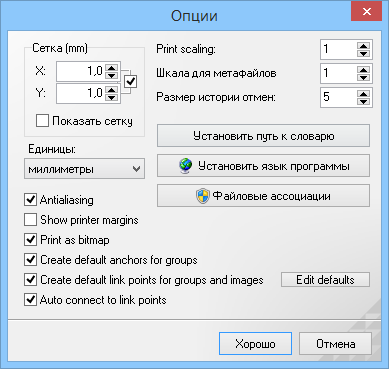The height and width of the screenshot is (369, 389).
Task: Decrease grid Y value with down arrow
Action: [112, 97]
